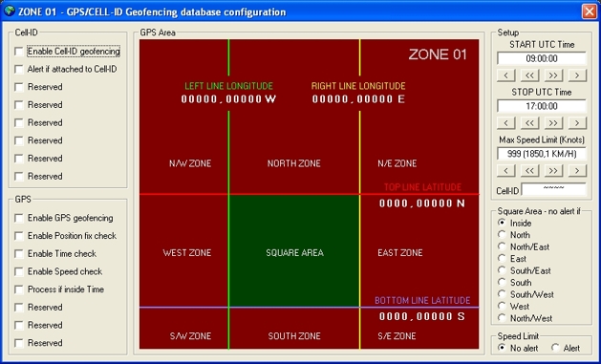Click fast-forward under Max Speed Limit
Image resolution: width=601 pixels, height=364 pixels.
(x=553, y=170)
